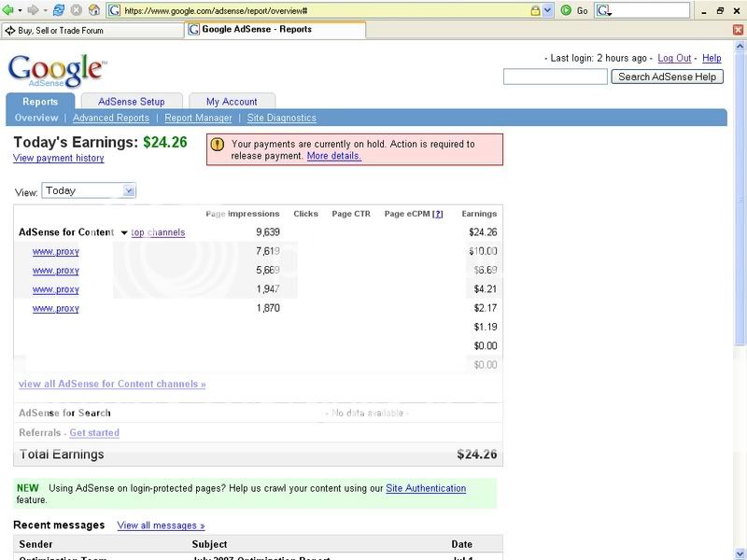Click the address bar URL field

tap(324, 10)
